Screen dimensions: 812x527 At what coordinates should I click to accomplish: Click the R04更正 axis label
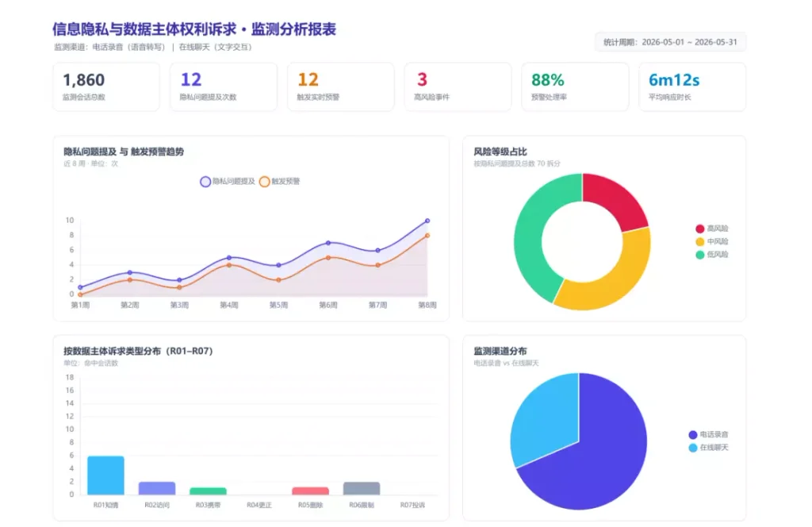pos(259,506)
